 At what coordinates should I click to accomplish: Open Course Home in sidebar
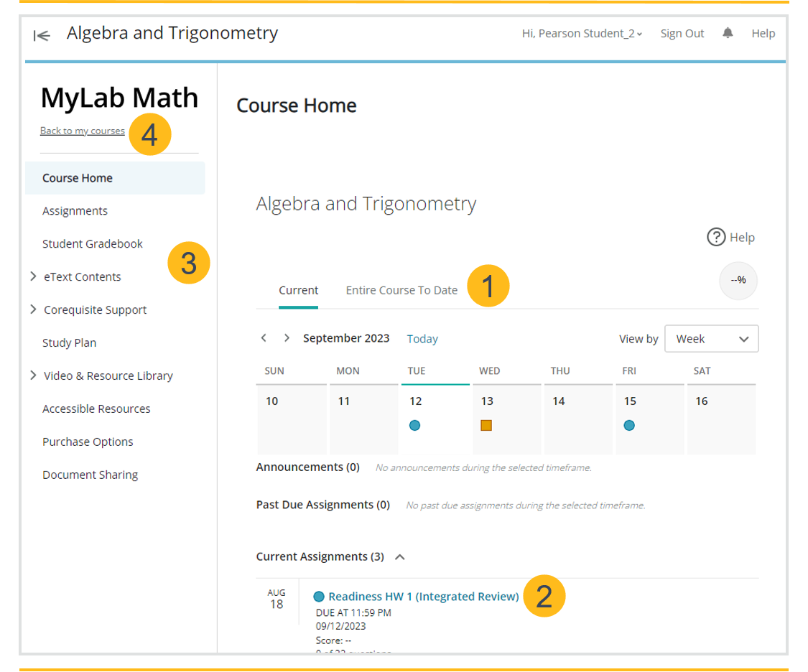115,178
